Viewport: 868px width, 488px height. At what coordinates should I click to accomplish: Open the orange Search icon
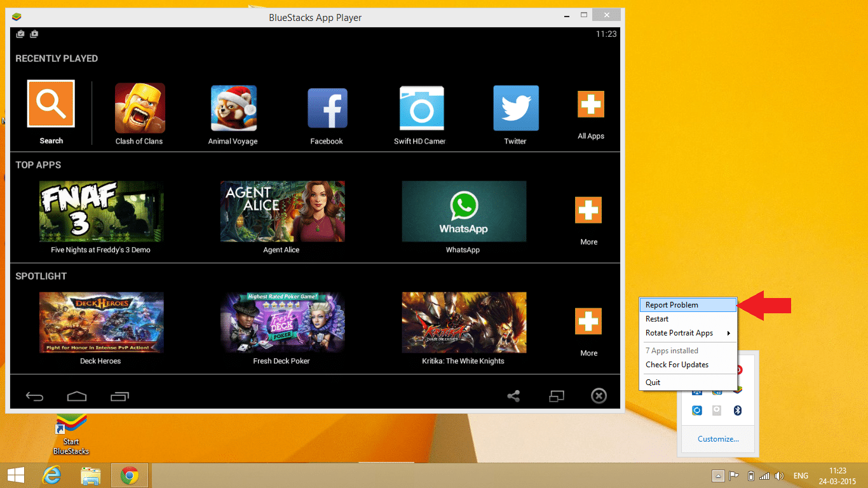51,104
